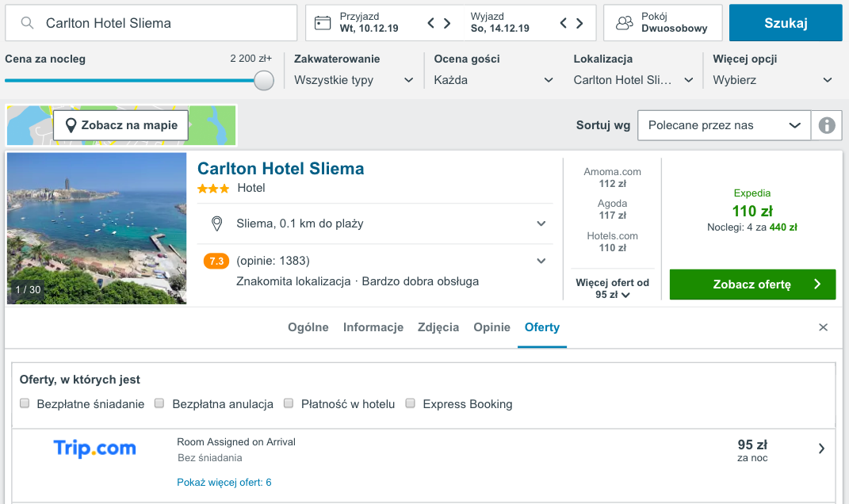Viewport: 849px width, 504px height.
Task: Open the Zakwaterowanie type dropdown
Action: (354, 80)
